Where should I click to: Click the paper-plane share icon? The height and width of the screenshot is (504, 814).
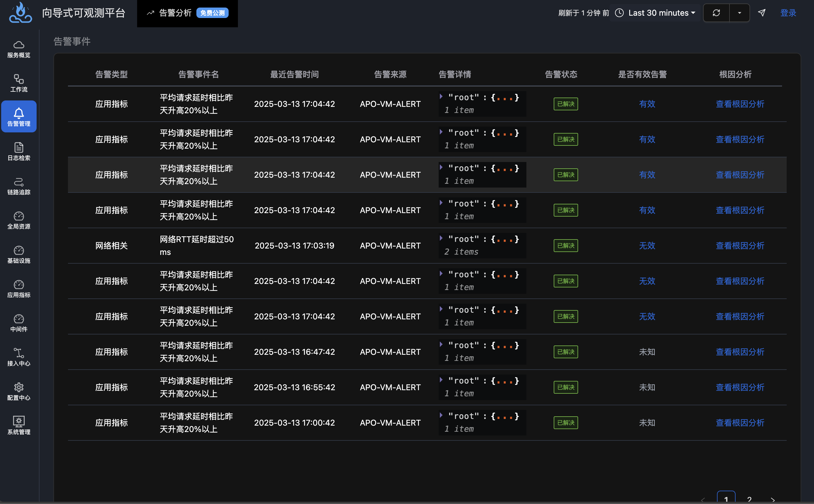[x=762, y=13]
